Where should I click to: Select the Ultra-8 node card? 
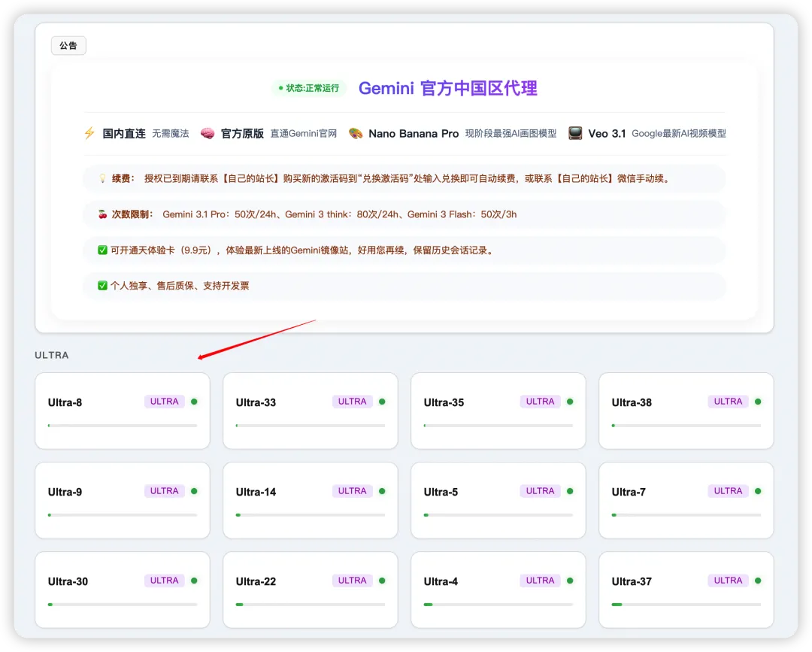tap(123, 411)
